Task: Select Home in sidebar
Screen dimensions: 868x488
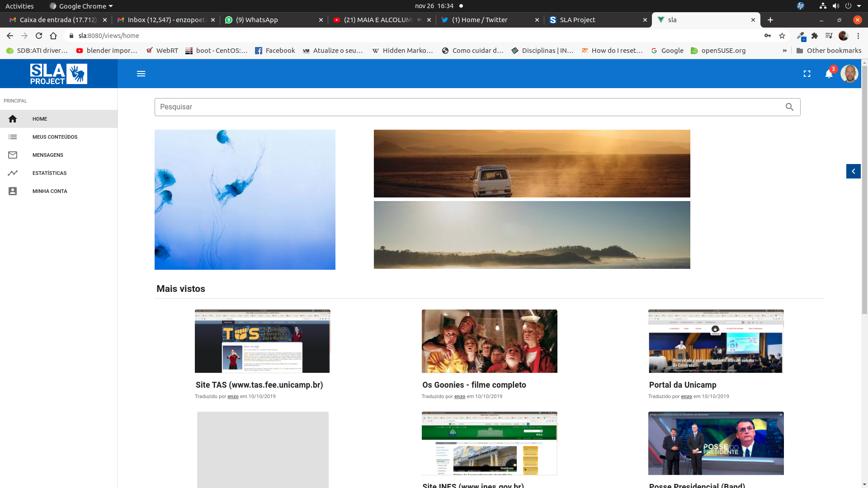Action: (x=40, y=119)
